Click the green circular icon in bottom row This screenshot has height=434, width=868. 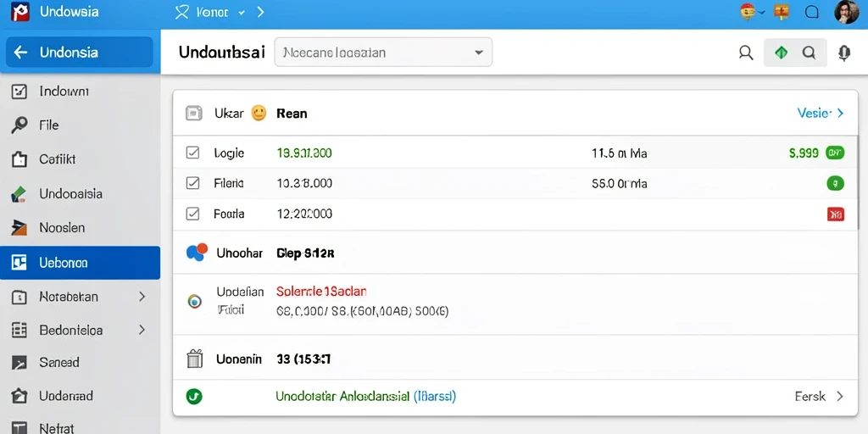pyautogui.click(x=194, y=396)
